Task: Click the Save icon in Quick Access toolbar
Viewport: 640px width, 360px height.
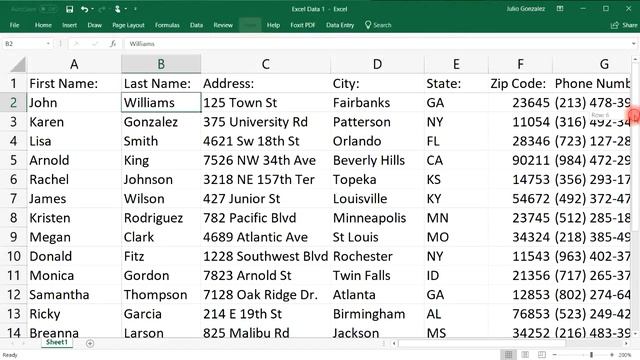Action: [x=69, y=9]
